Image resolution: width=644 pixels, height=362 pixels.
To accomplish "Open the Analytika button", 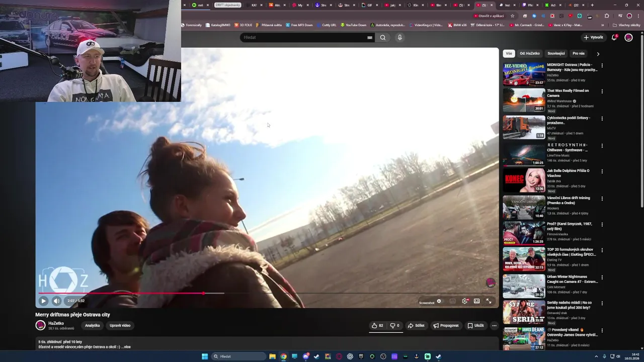I will 92,325.
